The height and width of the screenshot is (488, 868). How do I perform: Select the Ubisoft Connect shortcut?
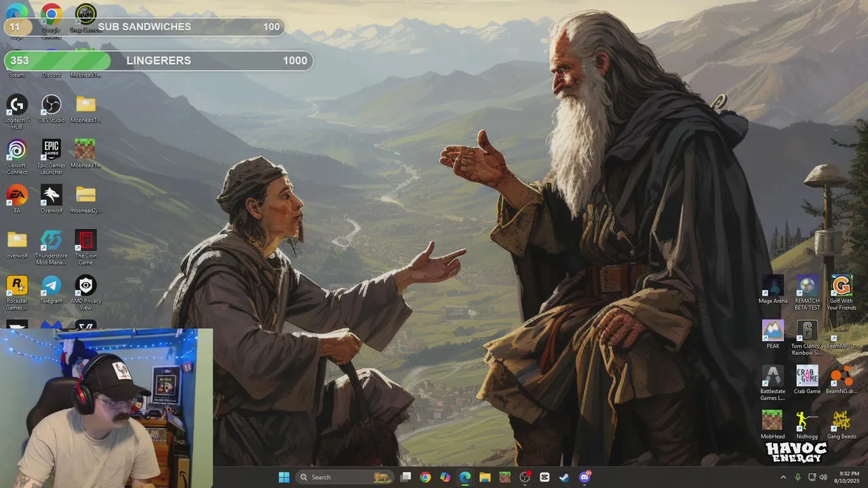click(17, 157)
